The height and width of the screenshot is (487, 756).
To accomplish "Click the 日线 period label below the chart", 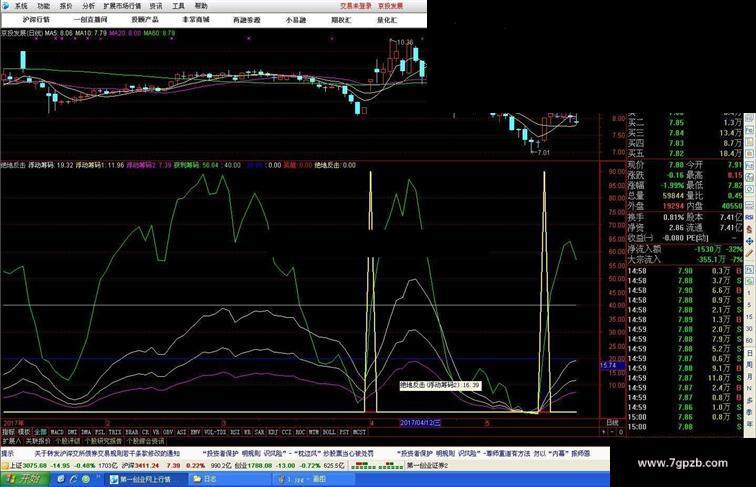I will tap(612, 422).
